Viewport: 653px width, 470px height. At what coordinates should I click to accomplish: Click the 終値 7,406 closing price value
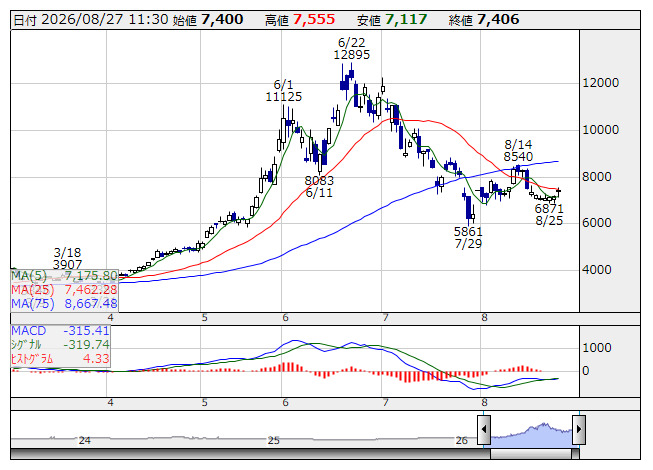(484, 20)
